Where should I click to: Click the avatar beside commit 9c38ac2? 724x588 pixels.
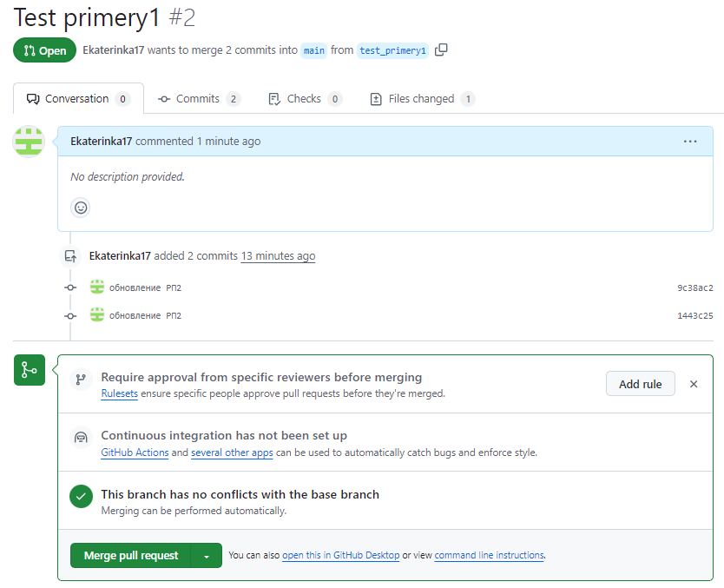point(97,287)
